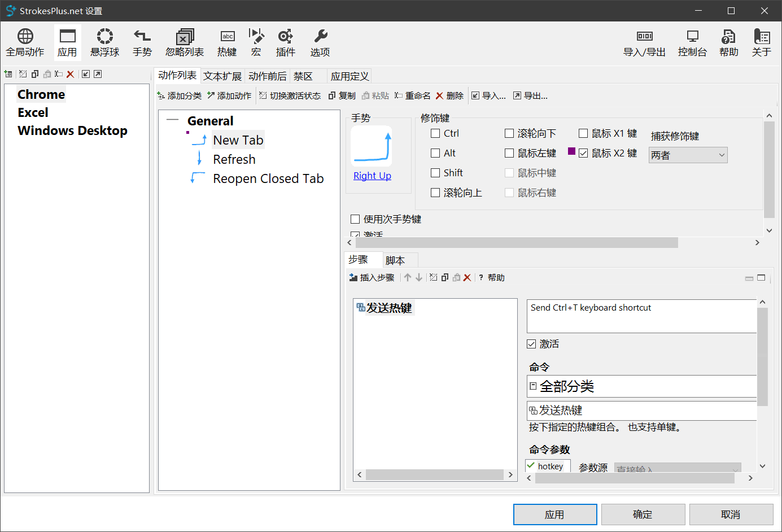Open the 关于 about page

coord(761,43)
